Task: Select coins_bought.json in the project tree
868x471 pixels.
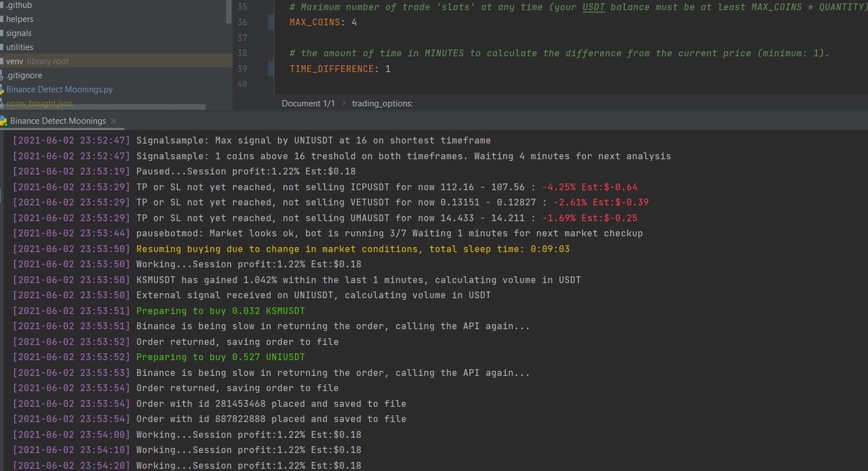Action: [x=40, y=104]
